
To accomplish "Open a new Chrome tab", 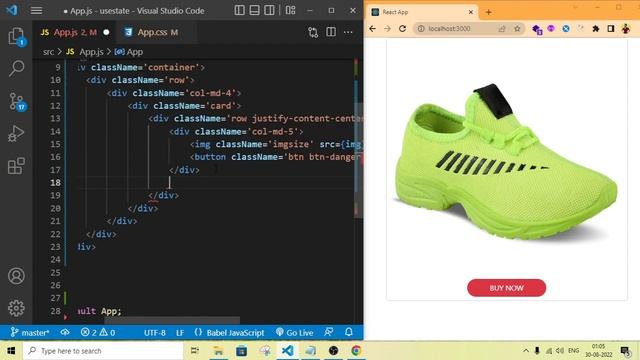I will [x=488, y=12].
